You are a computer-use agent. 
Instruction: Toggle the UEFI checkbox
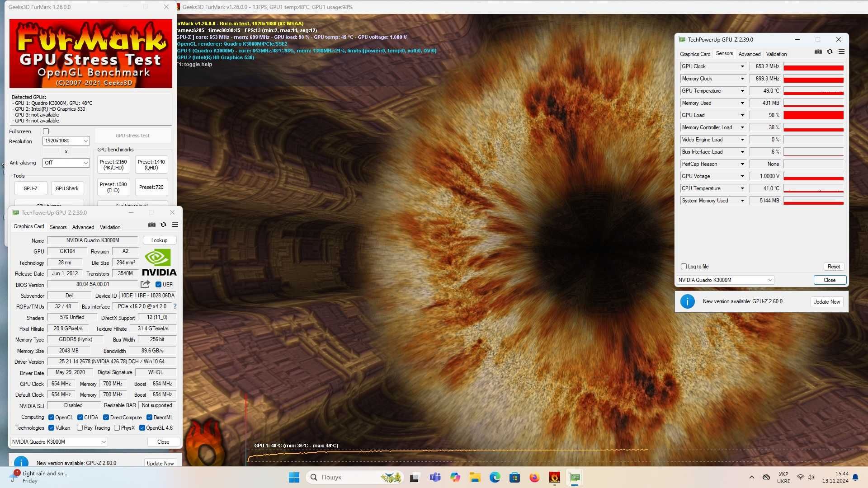coord(158,285)
